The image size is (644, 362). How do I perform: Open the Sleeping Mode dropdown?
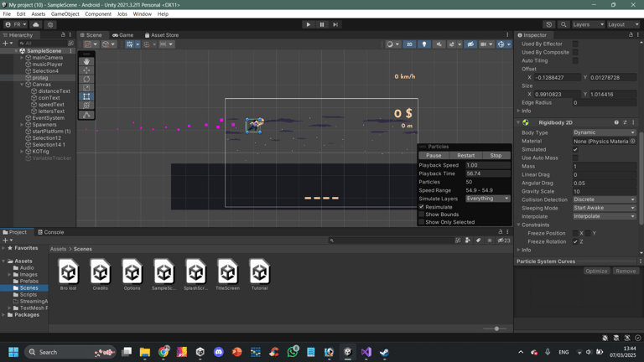click(x=604, y=208)
